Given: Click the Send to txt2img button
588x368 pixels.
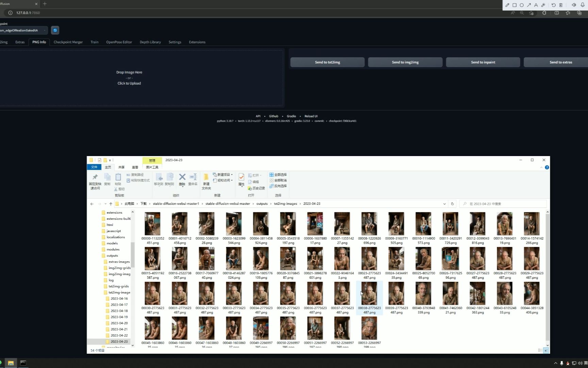Looking at the screenshot, I should (327, 62).
